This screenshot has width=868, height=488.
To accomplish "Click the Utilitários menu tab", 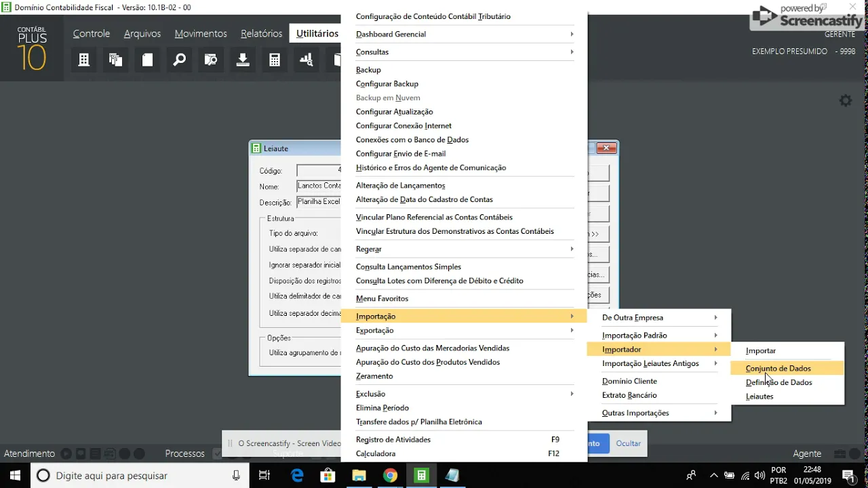I will click(317, 33).
